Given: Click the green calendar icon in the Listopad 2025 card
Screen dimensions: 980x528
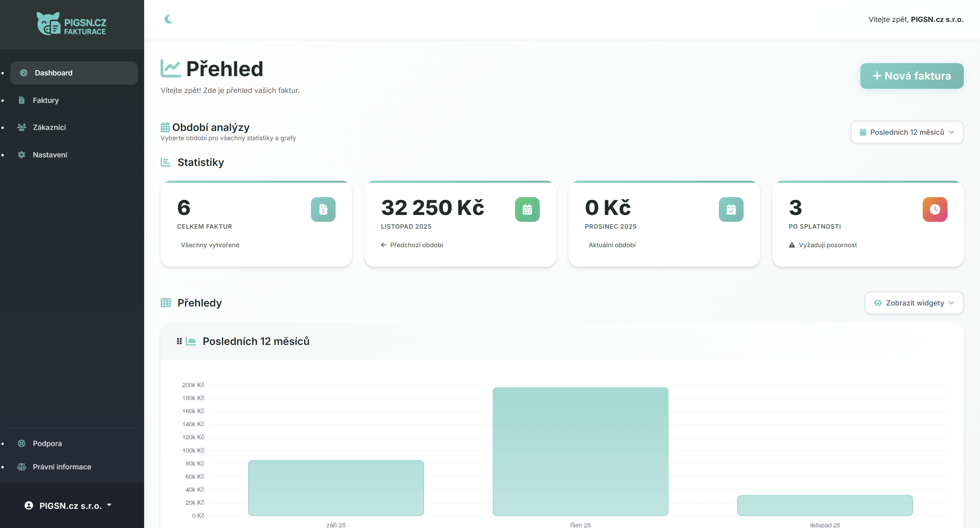Looking at the screenshot, I should click(527, 209).
